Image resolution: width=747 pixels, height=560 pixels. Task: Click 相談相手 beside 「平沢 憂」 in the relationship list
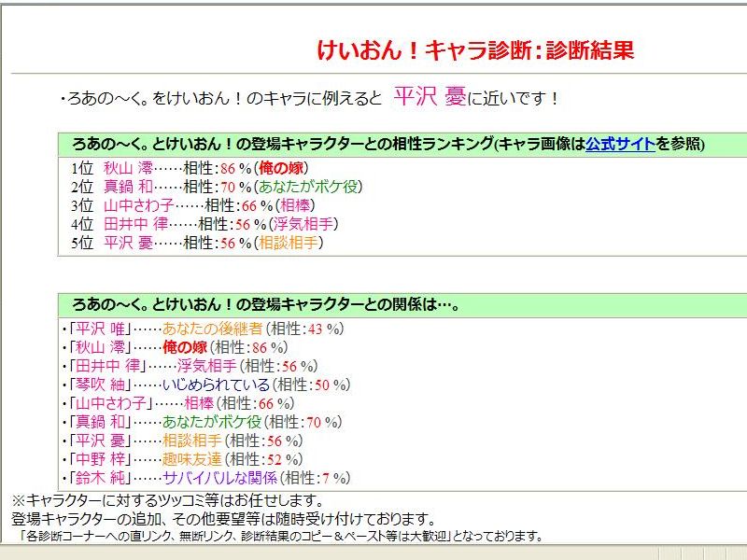[x=192, y=441]
